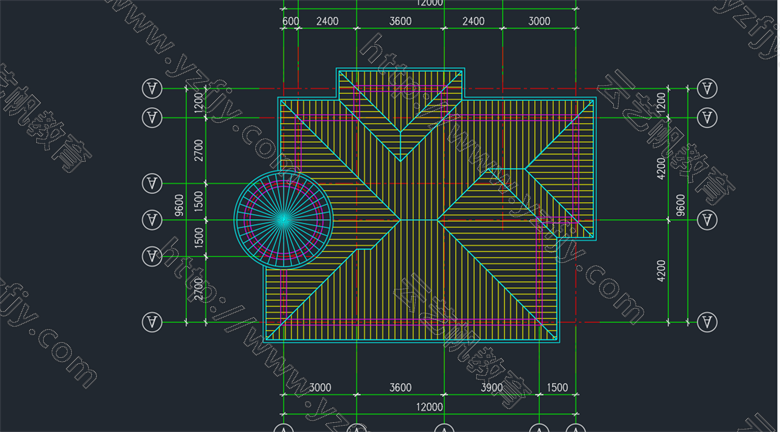Pick the lower 4200 dimension on the right side
The image size is (780, 432).
coord(661,271)
